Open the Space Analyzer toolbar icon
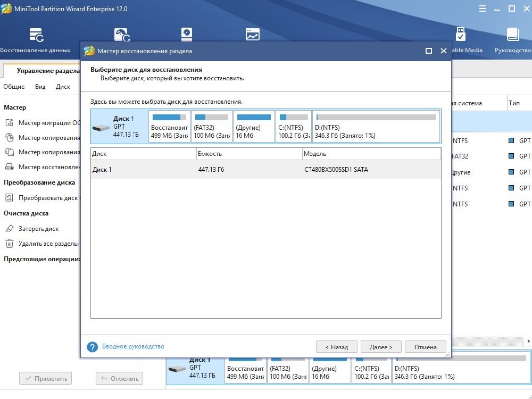Image resolution: width=532 pixels, height=399 pixels. coord(252,34)
